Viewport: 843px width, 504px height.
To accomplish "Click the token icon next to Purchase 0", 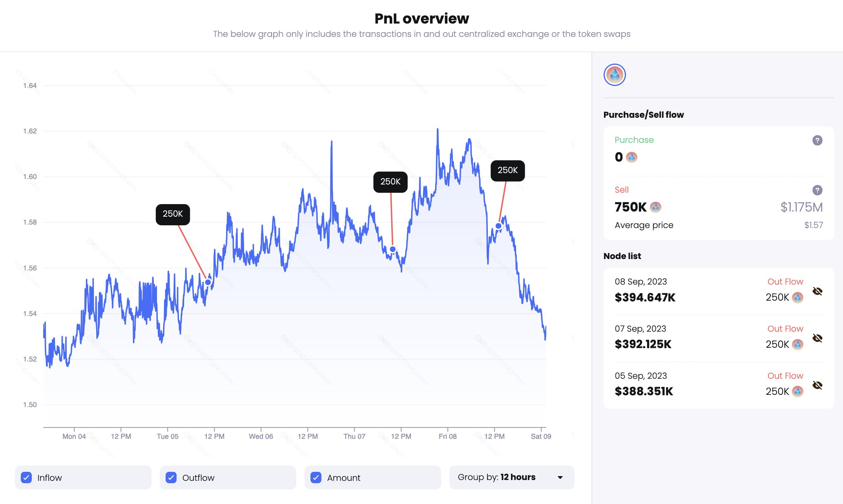I will click(x=631, y=157).
